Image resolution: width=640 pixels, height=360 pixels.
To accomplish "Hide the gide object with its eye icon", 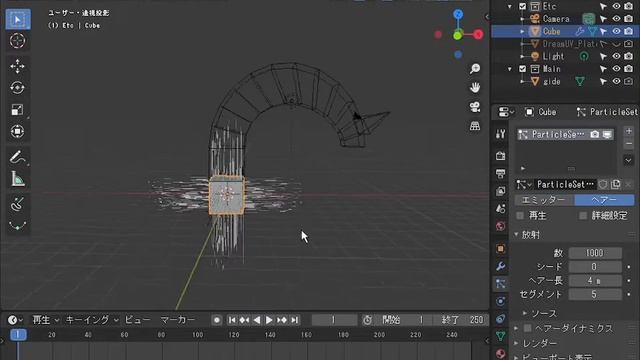I will pyautogui.click(x=616, y=81).
